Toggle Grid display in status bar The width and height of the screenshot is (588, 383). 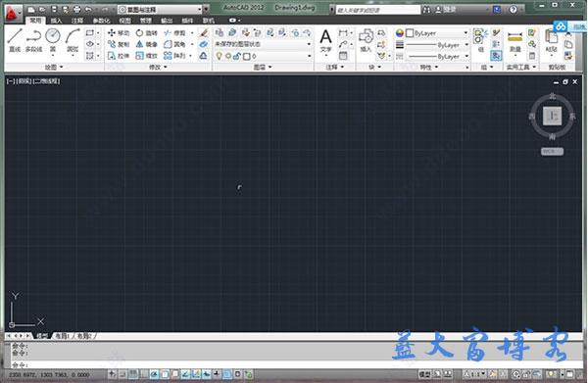tap(133, 374)
